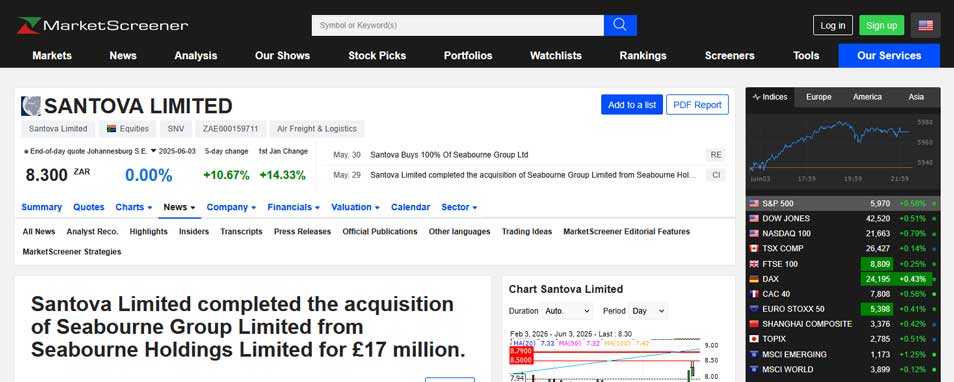Open the Watchlists menu
Screen dimensions: 954x382
[x=555, y=55]
